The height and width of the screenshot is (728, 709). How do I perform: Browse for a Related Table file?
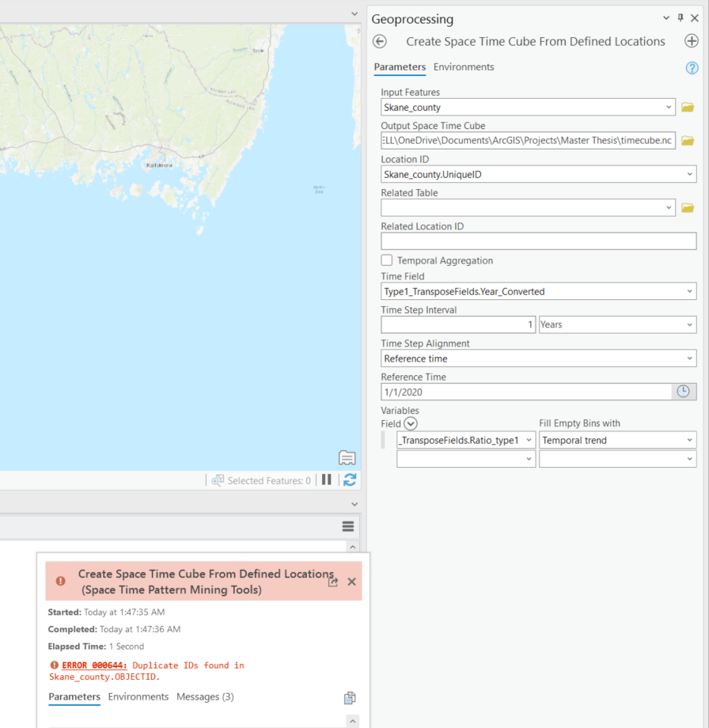[x=687, y=207]
